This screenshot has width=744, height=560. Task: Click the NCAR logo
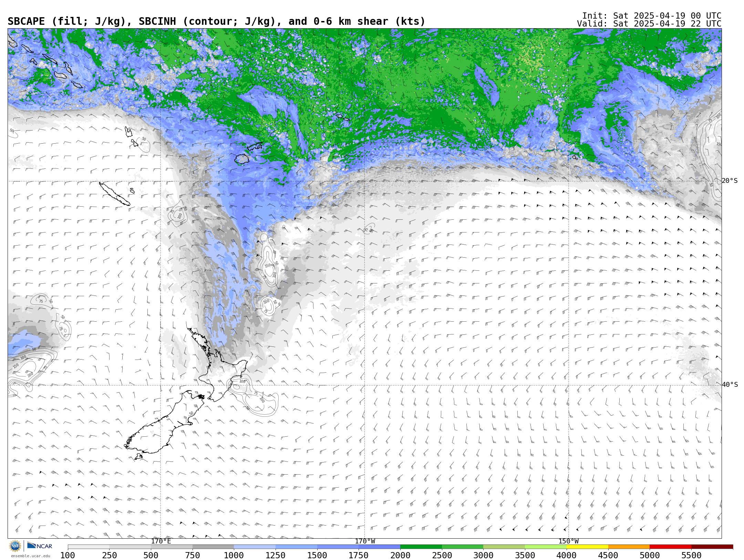point(40,546)
